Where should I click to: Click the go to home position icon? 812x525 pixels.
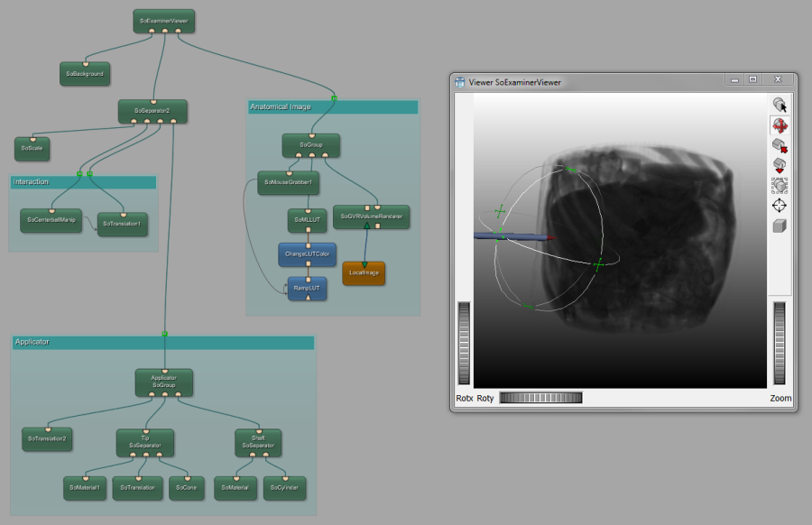click(x=780, y=166)
